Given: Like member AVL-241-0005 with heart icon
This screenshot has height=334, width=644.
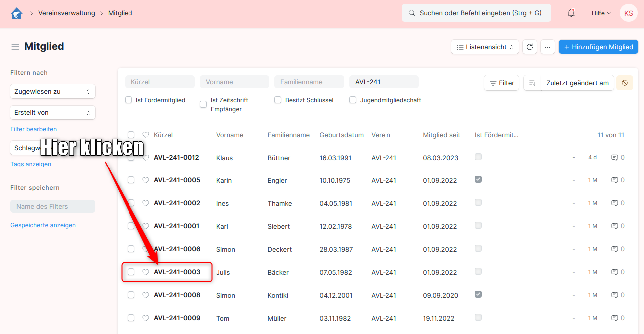Looking at the screenshot, I should 146,180.
